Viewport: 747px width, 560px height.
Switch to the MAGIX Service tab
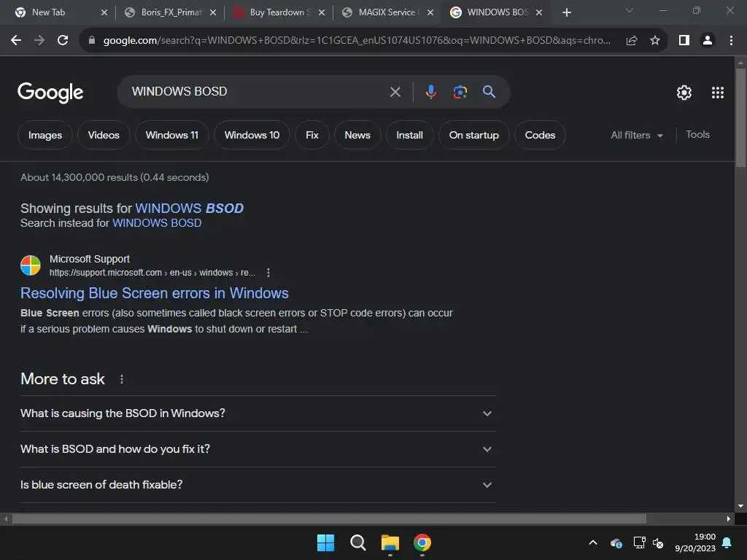tap(388, 12)
